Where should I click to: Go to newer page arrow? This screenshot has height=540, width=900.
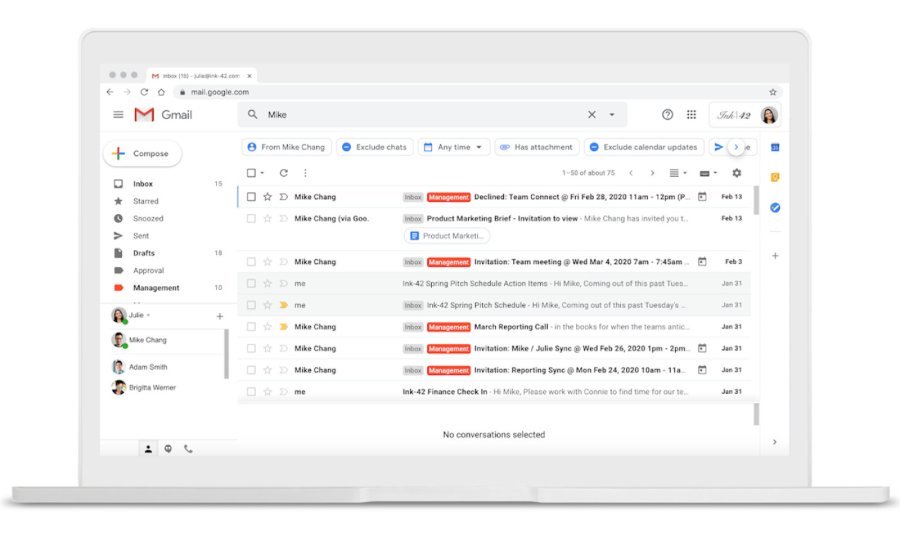[631, 173]
